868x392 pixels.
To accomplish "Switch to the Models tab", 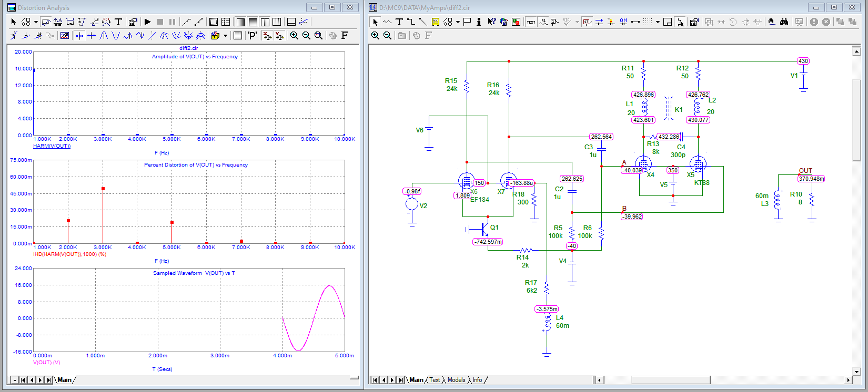I will [456, 380].
